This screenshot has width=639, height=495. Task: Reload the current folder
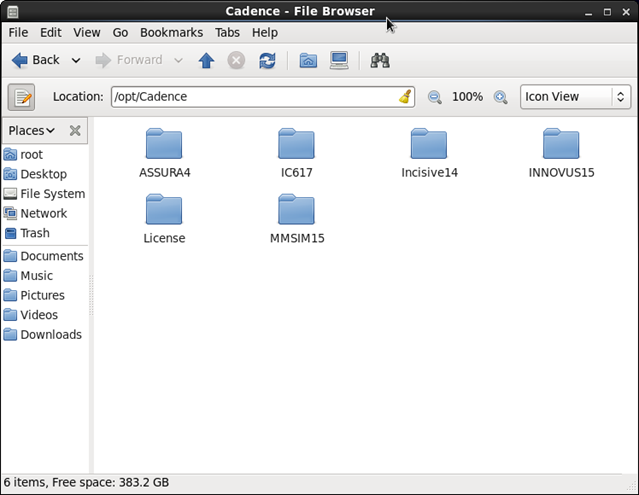tap(267, 61)
